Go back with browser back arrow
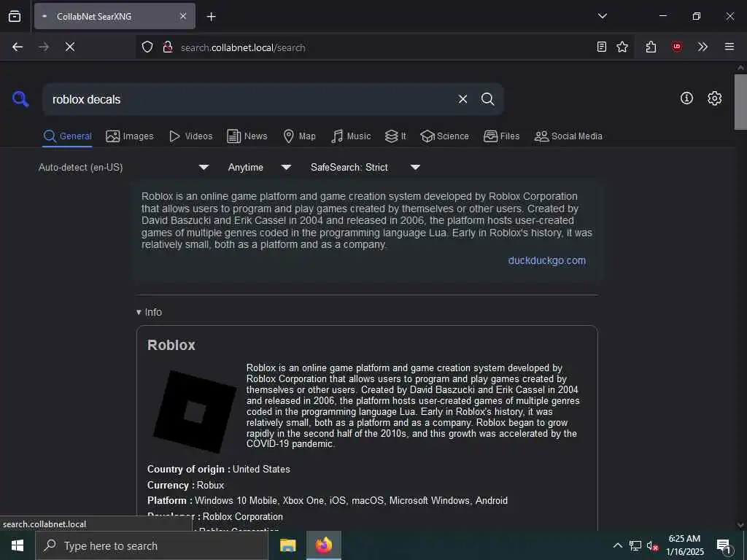Screen dimensions: 747x560 click(x=18, y=47)
